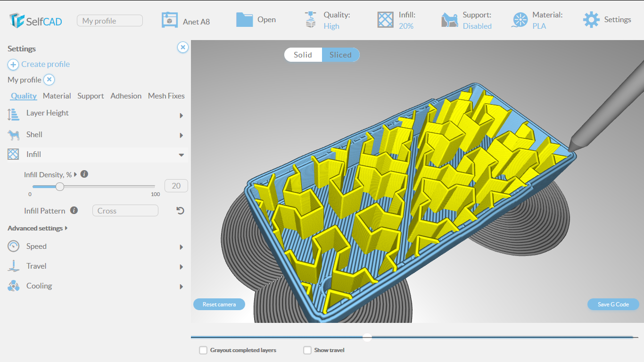Switch to the Mesh Fixes tab

166,96
